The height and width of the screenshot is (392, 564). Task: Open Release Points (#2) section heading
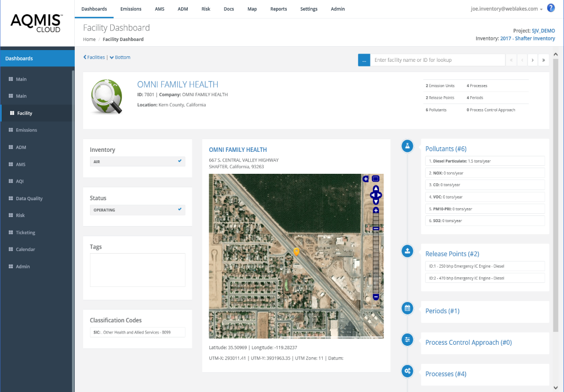[452, 254]
